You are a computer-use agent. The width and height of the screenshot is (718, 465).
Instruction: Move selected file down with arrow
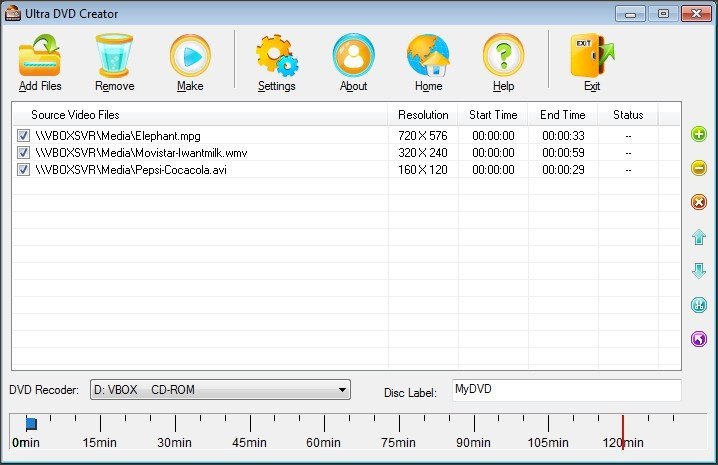pyautogui.click(x=699, y=271)
